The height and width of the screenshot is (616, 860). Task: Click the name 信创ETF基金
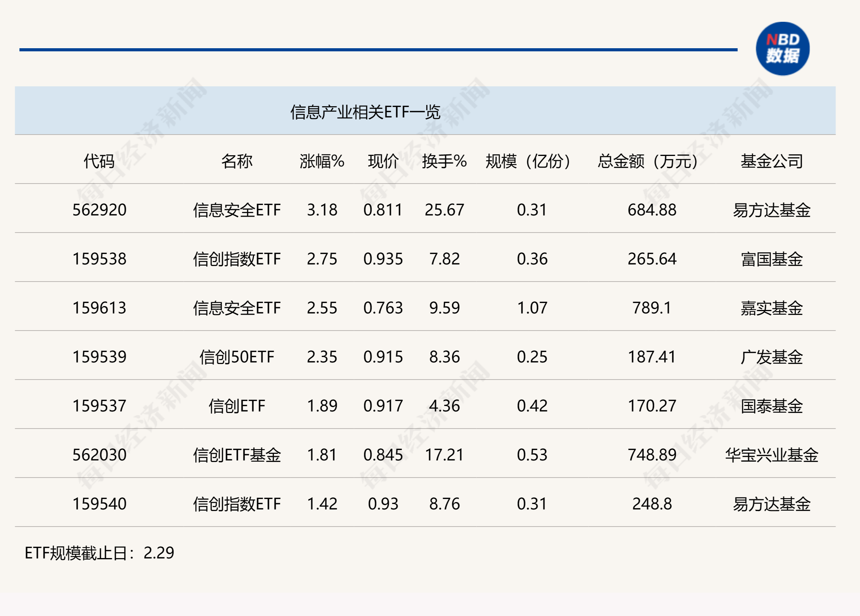tap(237, 455)
